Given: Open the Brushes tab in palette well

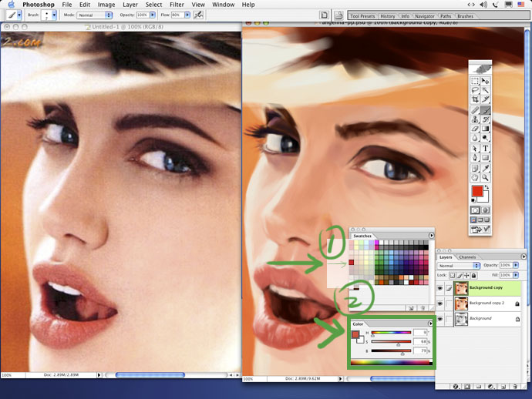Looking at the screenshot, I should 465,16.
